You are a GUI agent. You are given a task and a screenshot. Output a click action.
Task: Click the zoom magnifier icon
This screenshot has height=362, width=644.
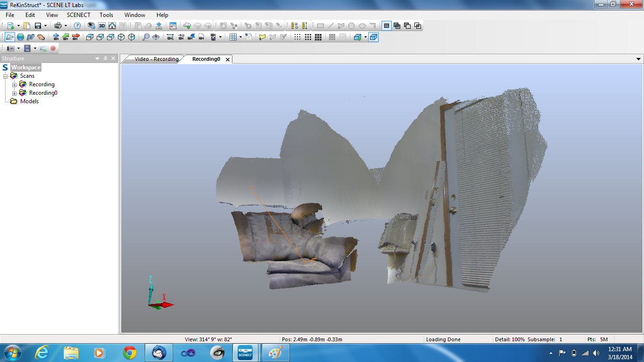click(146, 37)
